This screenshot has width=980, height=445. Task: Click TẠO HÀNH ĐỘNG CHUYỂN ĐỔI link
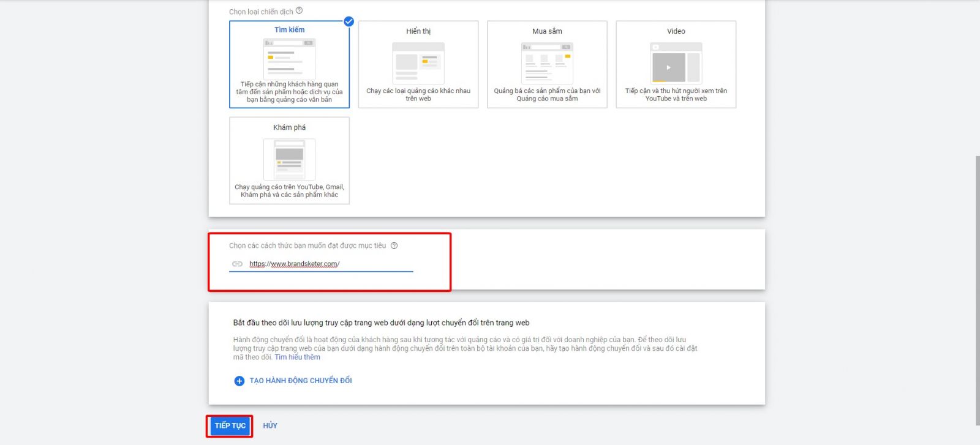pos(301,381)
